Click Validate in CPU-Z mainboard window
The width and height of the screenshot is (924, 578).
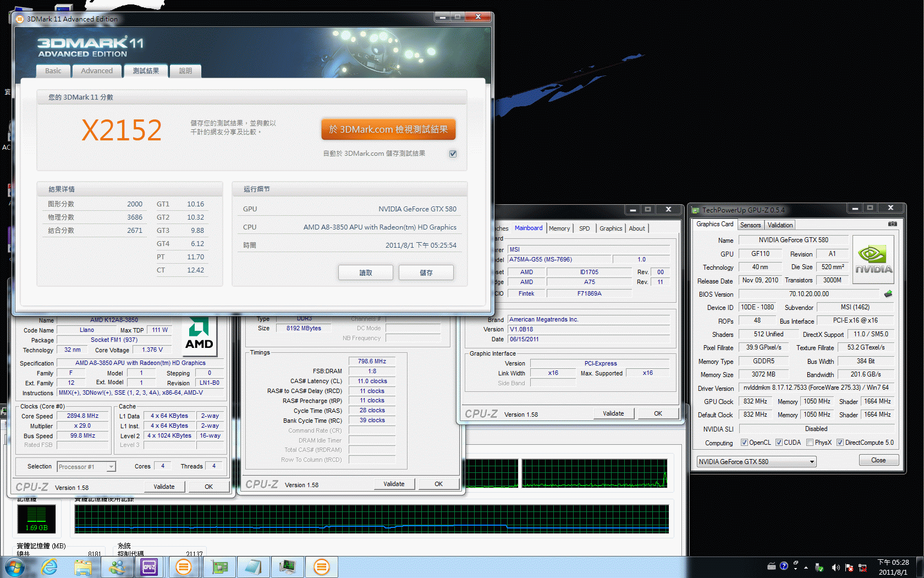coord(613,413)
